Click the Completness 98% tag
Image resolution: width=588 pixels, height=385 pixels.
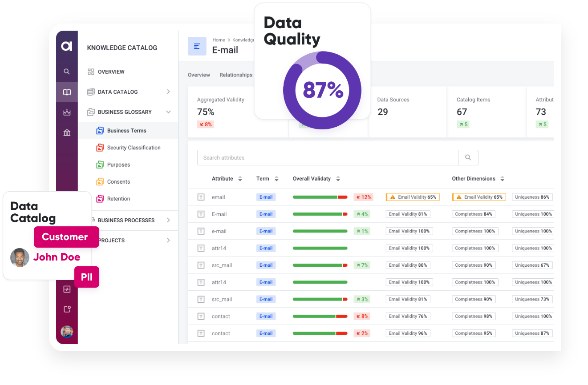coord(474,316)
